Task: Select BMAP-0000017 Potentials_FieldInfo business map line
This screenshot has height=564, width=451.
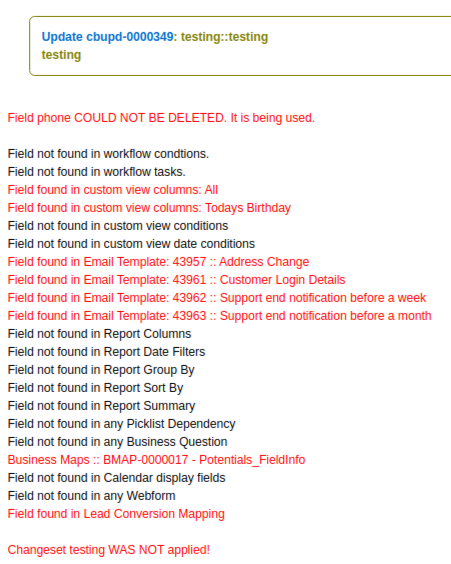Action: click(156, 460)
